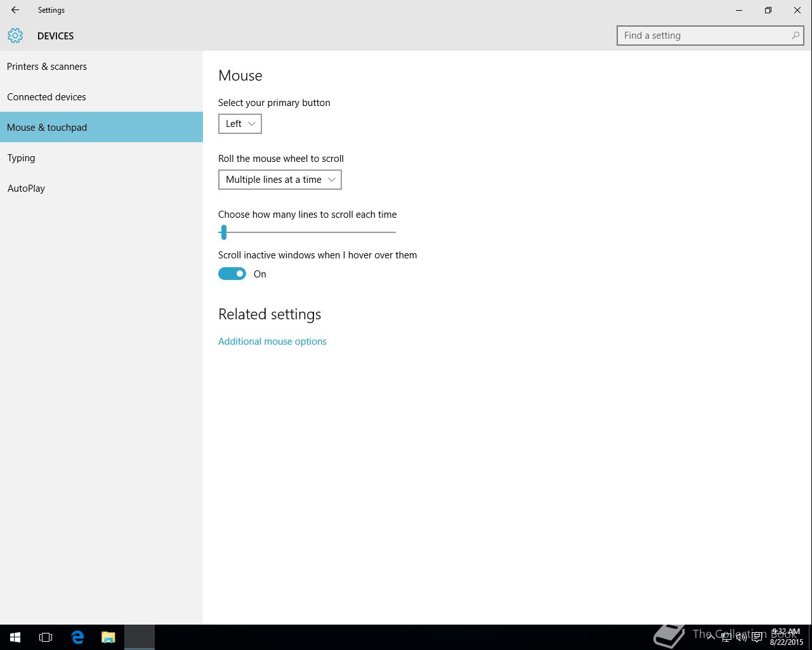Click the lines-to-scroll slider track

pyautogui.click(x=307, y=232)
